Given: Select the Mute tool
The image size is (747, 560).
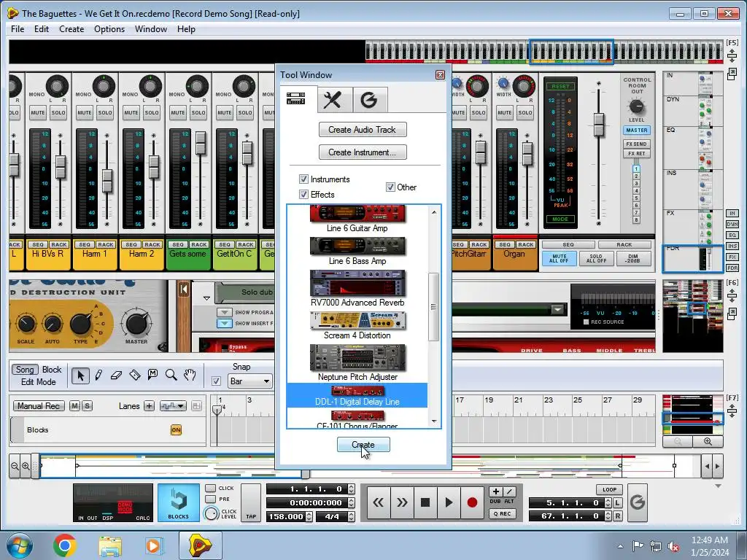Looking at the screenshot, I should coord(152,376).
